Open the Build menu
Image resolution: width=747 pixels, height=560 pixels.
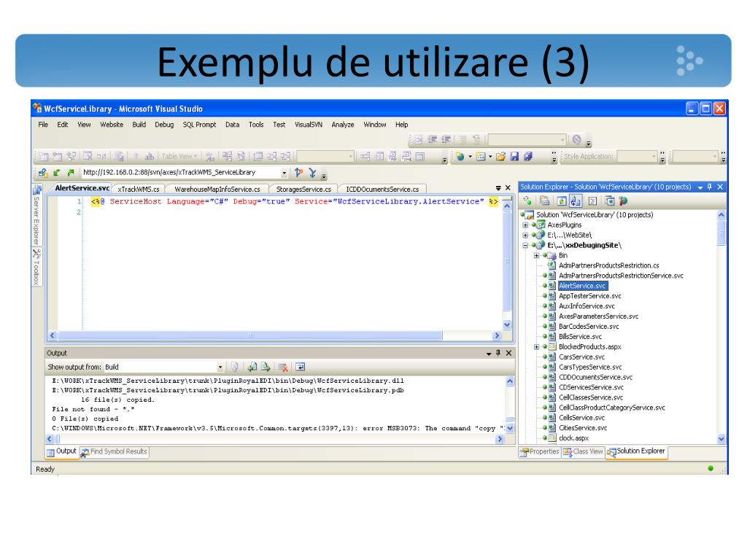coord(139,125)
